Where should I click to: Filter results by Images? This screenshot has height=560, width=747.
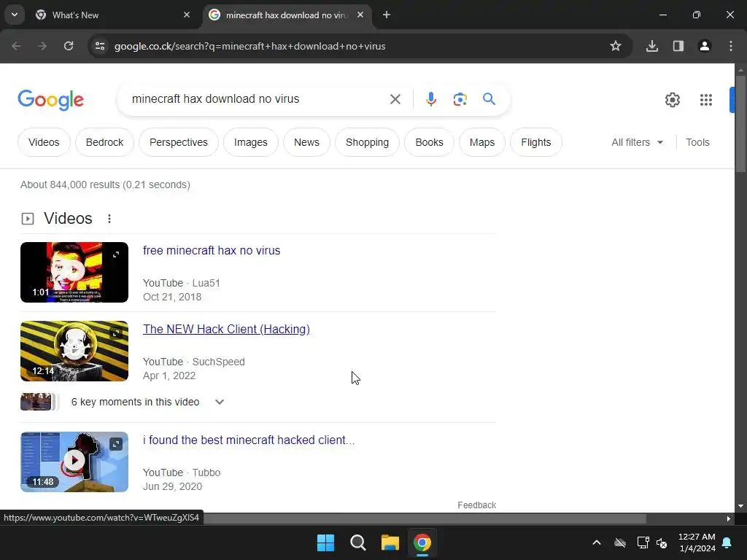click(x=251, y=142)
